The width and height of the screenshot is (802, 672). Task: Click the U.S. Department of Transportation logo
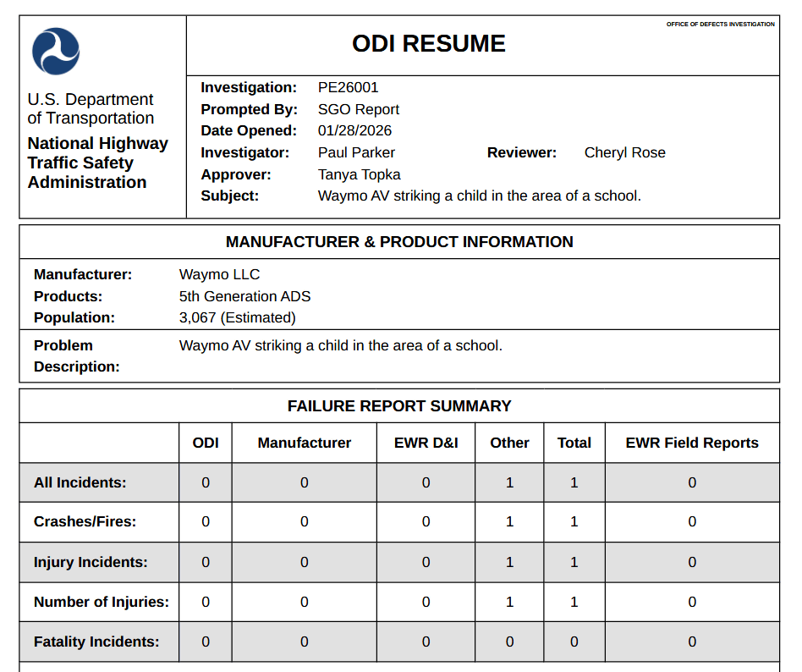click(x=56, y=51)
